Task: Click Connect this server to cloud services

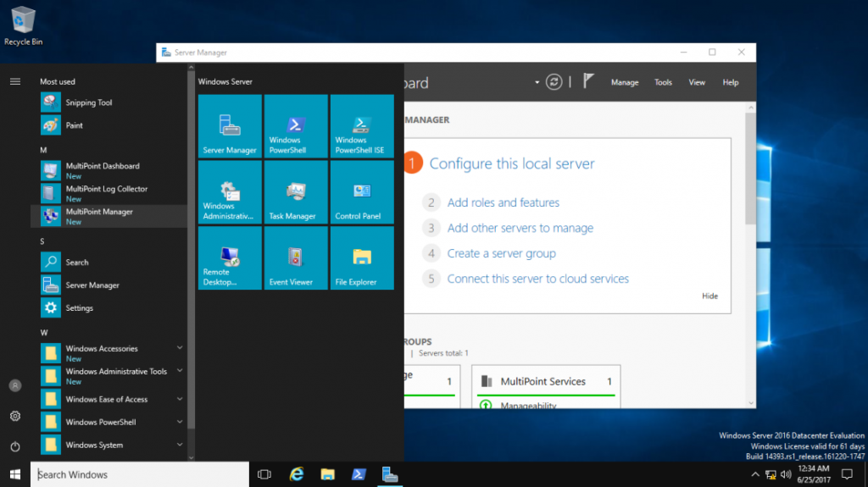Action: click(x=538, y=279)
